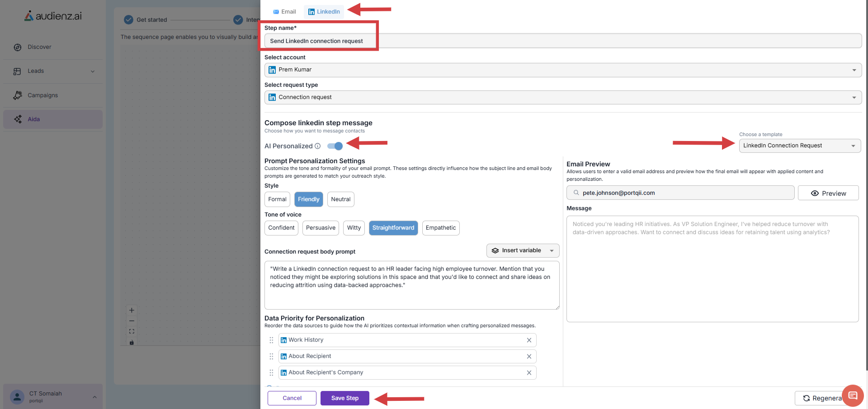The width and height of the screenshot is (868, 409).
Task: Choose the Persuasive tone of voice
Action: click(321, 228)
